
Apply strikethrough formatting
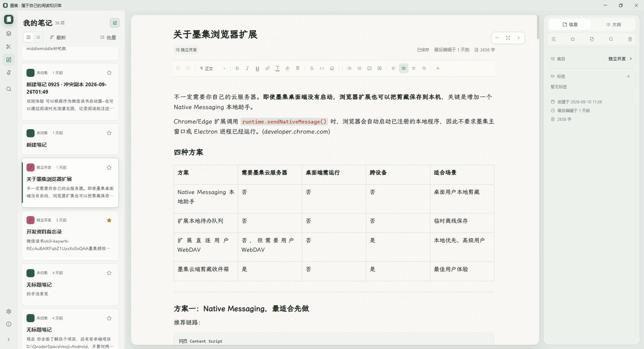coord(312,68)
